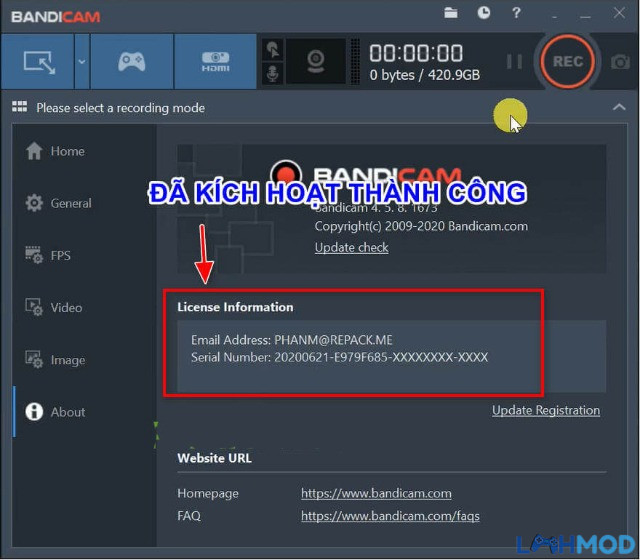Minimize the Bandicam window
The width and height of the screenshot is (640, 560).
point(585,15)
